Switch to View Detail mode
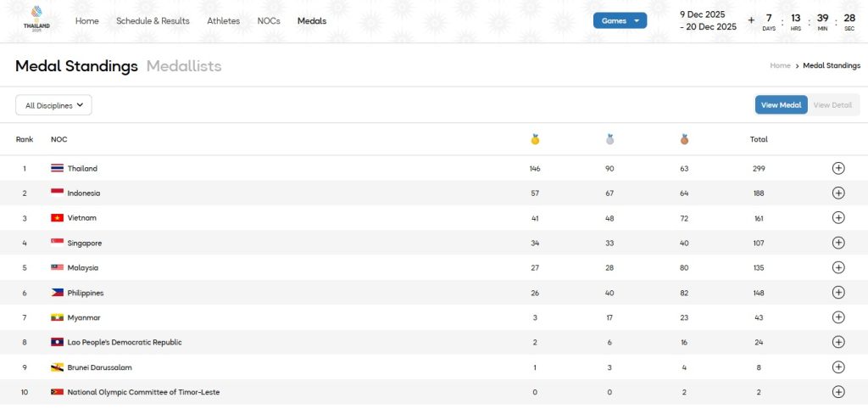The height and width of the screenshot is (409, 868). [x=833, y=105]
